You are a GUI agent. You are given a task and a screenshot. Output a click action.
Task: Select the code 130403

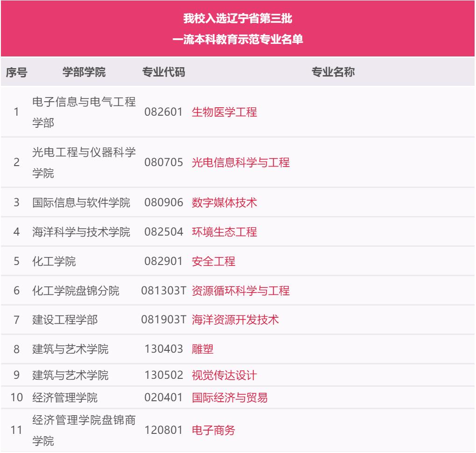[164, 349]
